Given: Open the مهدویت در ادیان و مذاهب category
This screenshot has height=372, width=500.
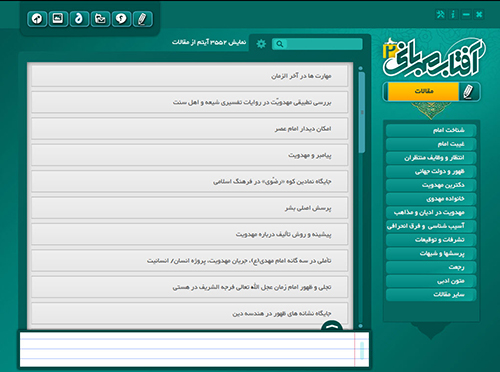Looking at the screenshot, I should click(x=431, y=212).
